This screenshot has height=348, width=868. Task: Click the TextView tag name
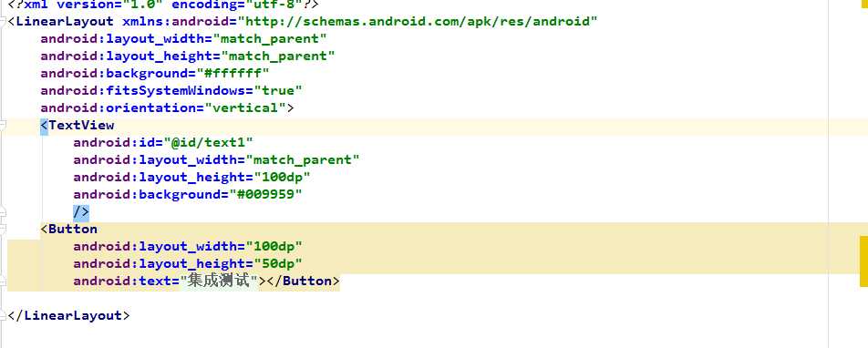pyautogui.click(x=81, y=126)
